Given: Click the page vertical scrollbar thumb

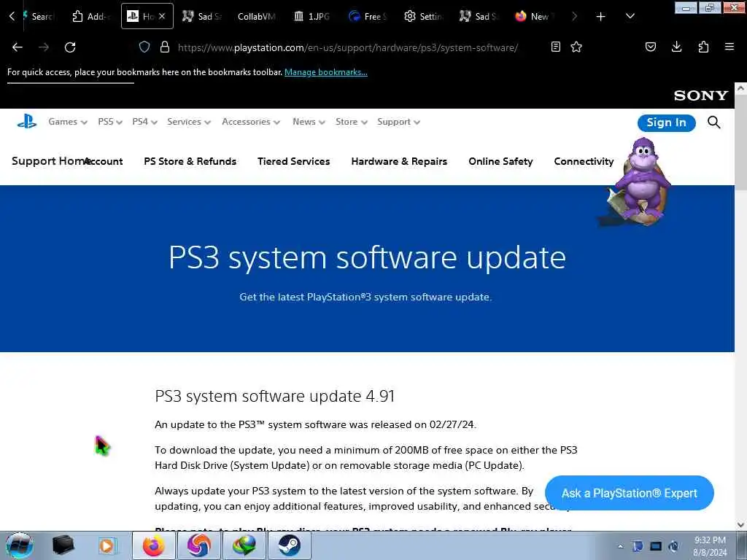Looking at the screenshot, I should tap(741, 143).
